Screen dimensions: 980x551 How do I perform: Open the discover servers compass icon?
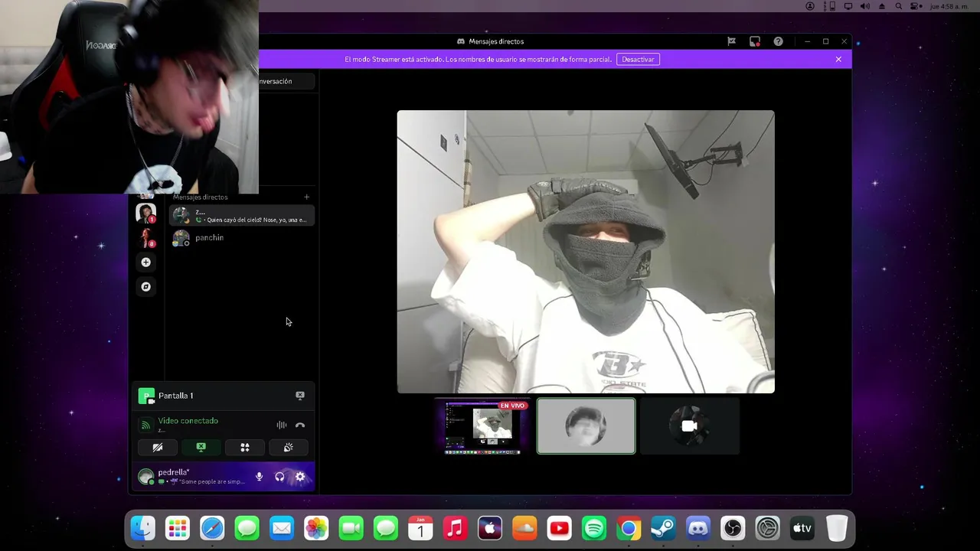(x=145, y=287)
